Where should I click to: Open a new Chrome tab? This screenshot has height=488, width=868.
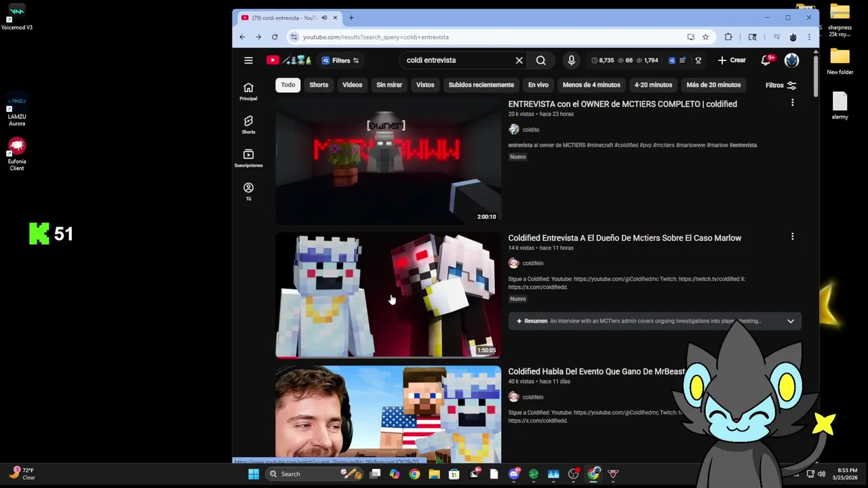[x=351, y=18]
